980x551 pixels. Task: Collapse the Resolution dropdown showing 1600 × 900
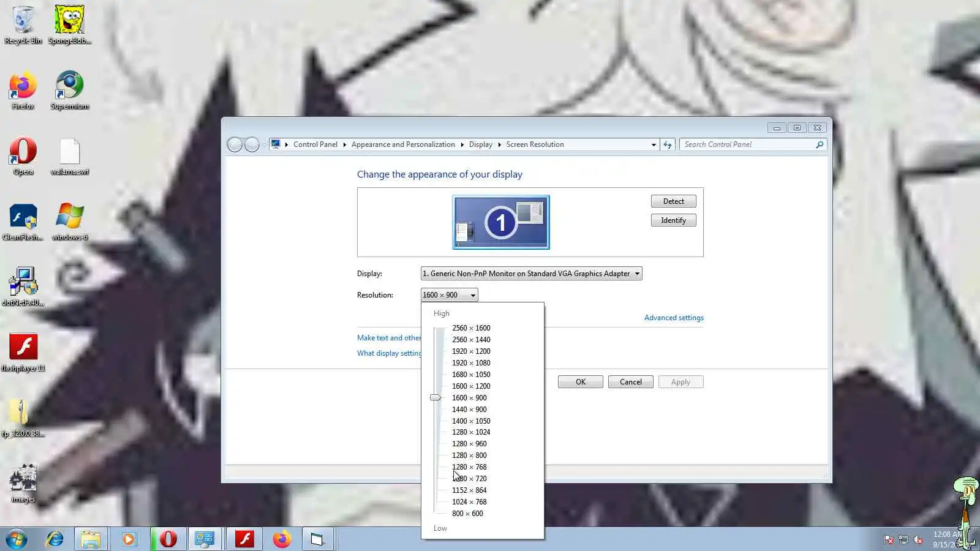coord(450,295)
